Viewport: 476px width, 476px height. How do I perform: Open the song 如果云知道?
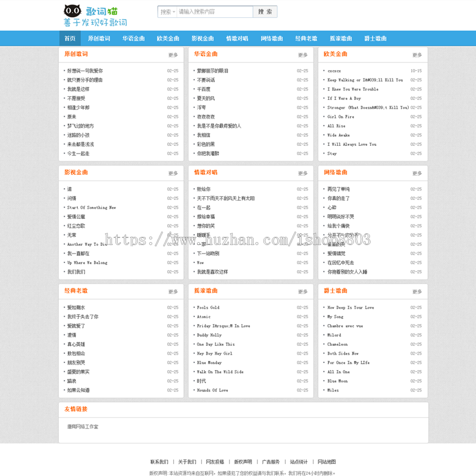coord(79,390)
